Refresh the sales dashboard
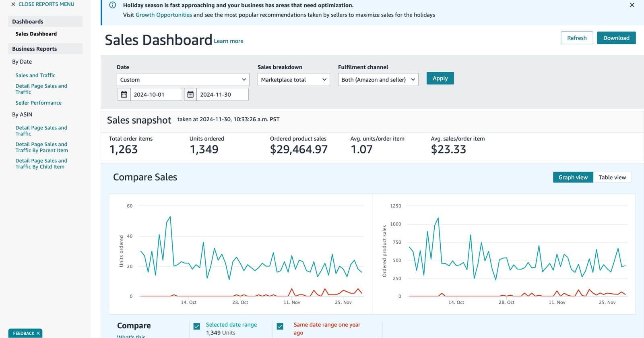 click(576, 38)
